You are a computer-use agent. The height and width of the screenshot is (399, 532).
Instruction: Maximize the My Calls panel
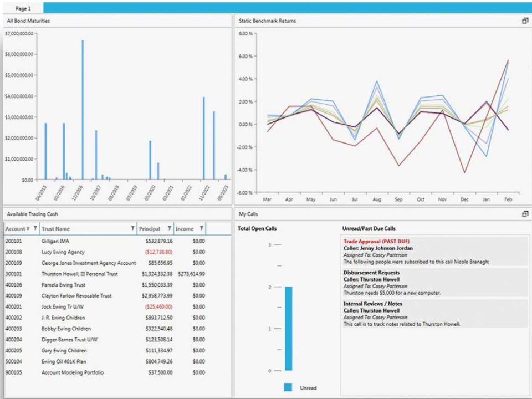525,214
